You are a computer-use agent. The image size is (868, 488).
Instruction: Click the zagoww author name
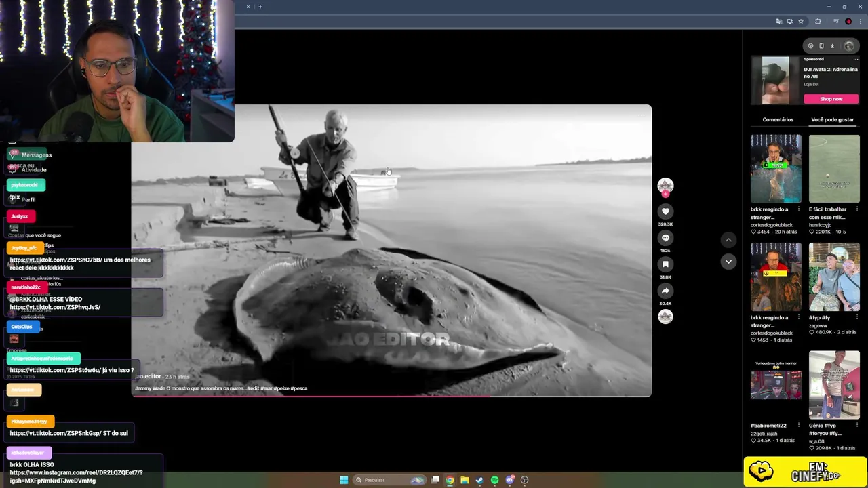pos(818,325)
